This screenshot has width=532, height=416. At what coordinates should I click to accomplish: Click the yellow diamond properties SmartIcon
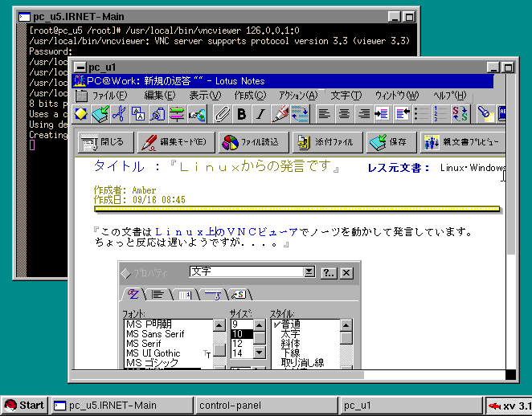coord(81,114)
